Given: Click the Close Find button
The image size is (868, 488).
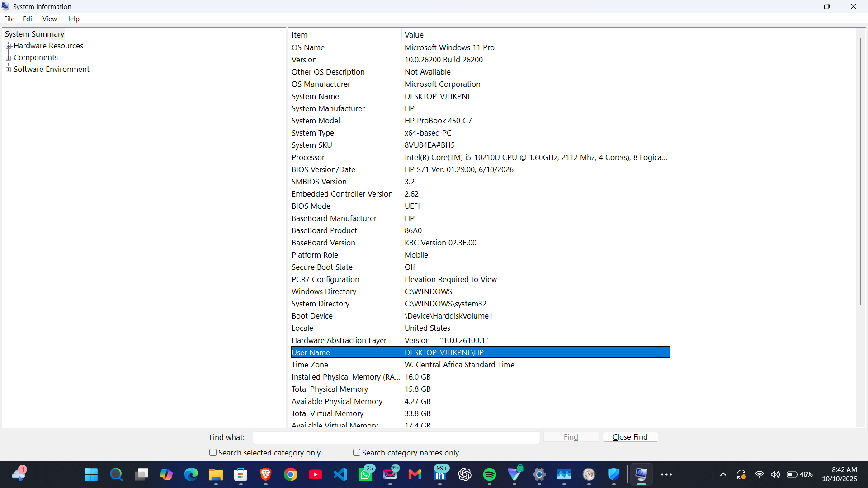Looking at the screenshot, I should 630,437.
